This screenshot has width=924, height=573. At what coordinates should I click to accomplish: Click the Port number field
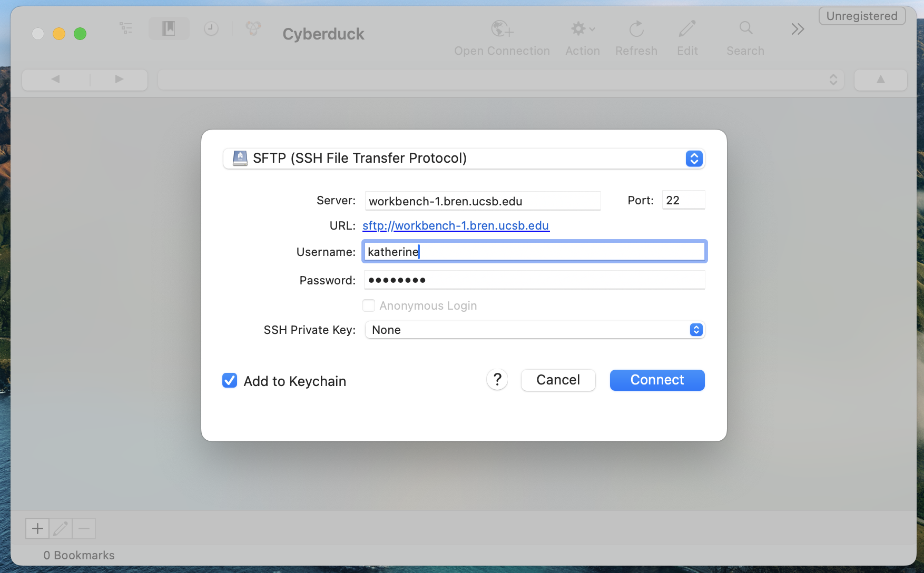(683, 200)
